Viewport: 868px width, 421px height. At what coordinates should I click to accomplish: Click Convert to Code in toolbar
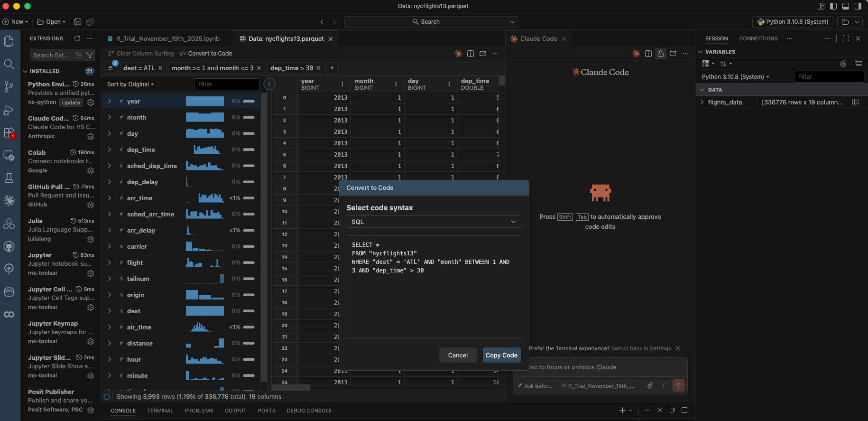pos(206,54)
